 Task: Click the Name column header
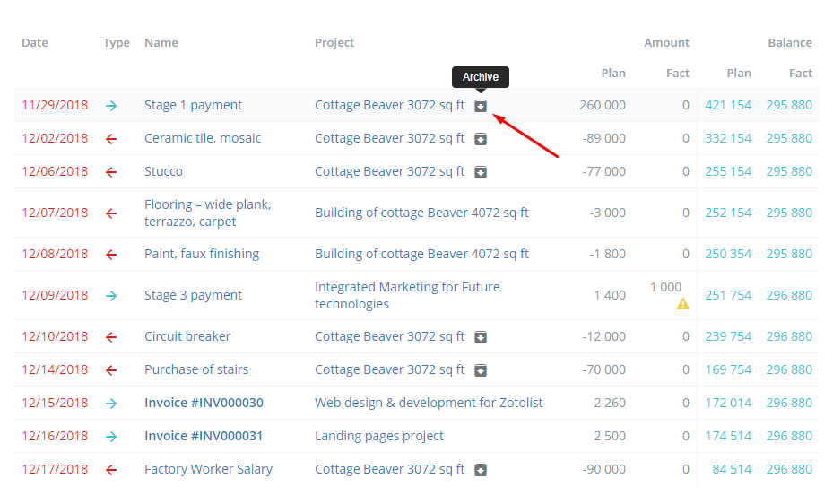(x=161, y=42)
